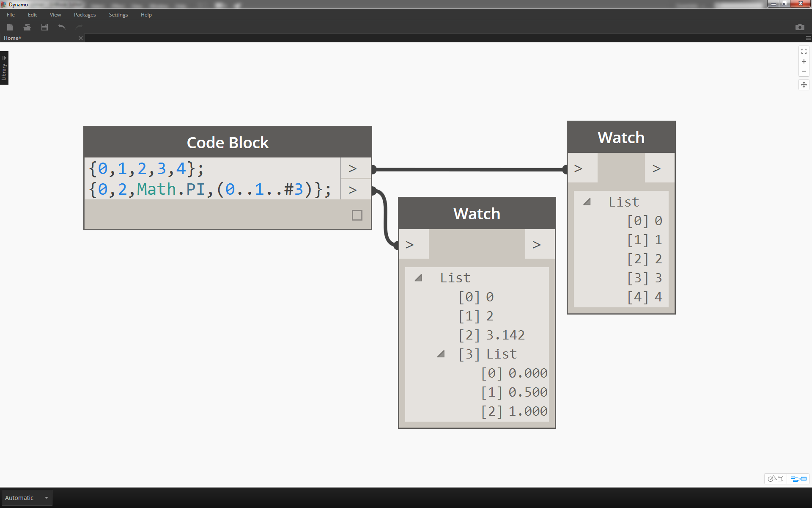Switch to graph view navigation icon
This screenshot has height=508, width=812.
[x=798, y=479]
